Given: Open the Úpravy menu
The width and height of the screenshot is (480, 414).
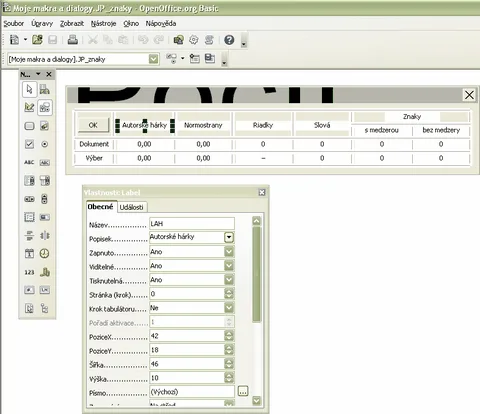Looking at the screenshot, I should [x=42, y=24].
